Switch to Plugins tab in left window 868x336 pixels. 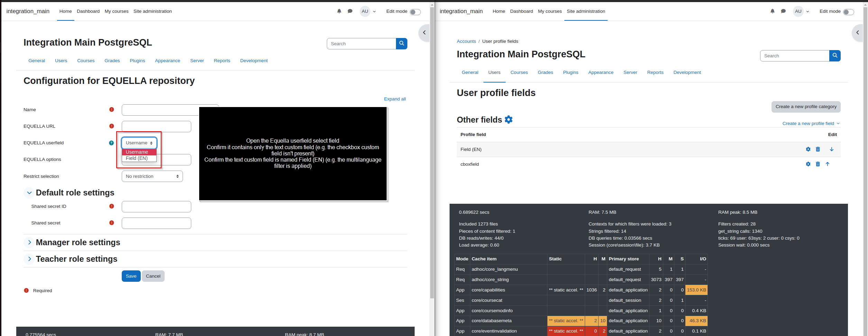point(137,61)
